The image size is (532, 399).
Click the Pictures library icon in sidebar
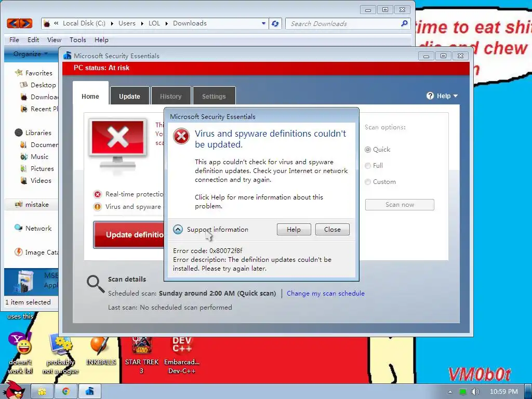point(23,169)
